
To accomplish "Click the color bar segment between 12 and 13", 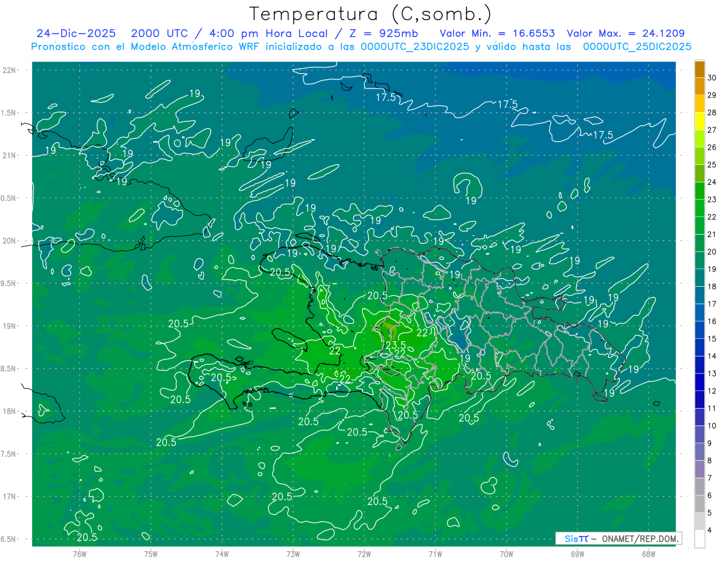I will (699, 382).
